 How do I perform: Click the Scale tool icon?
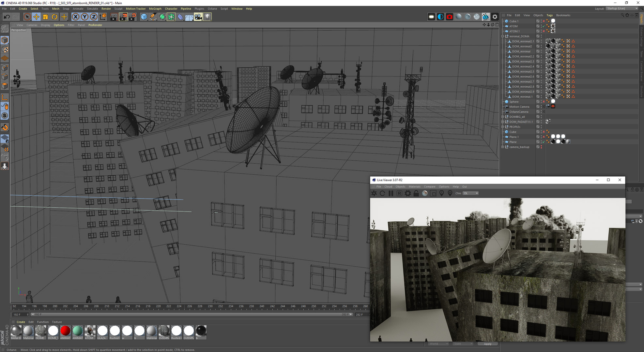[45, 17]
